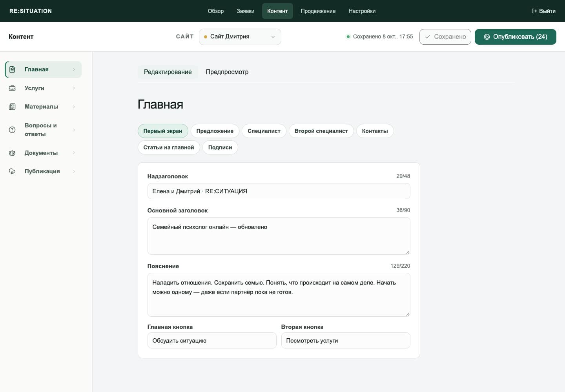Screen dimensions: 565x392
Task: Click the Сохранено 8 окт., 17:55 status text
Action: [383, 37]
